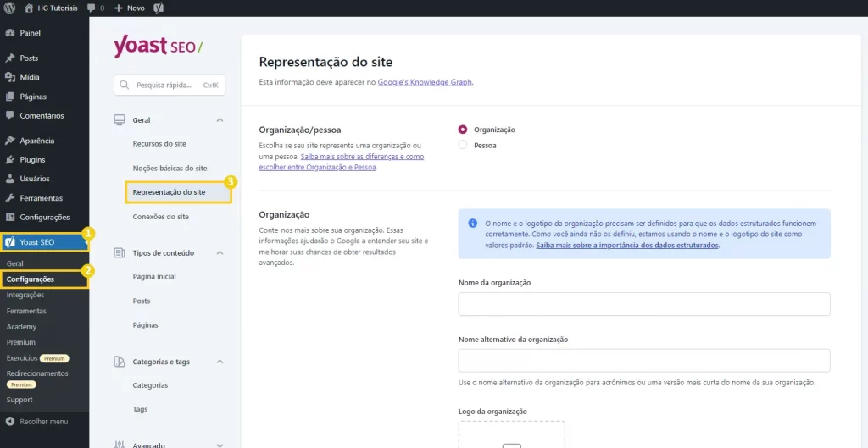The image size is (868, 448).
Task: Open the HG Tutoriais home icon
Action: point(30,8)
